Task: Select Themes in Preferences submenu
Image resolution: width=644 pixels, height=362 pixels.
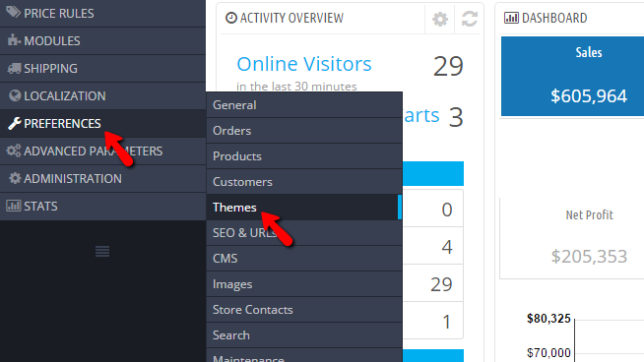Action: (304, 208)
